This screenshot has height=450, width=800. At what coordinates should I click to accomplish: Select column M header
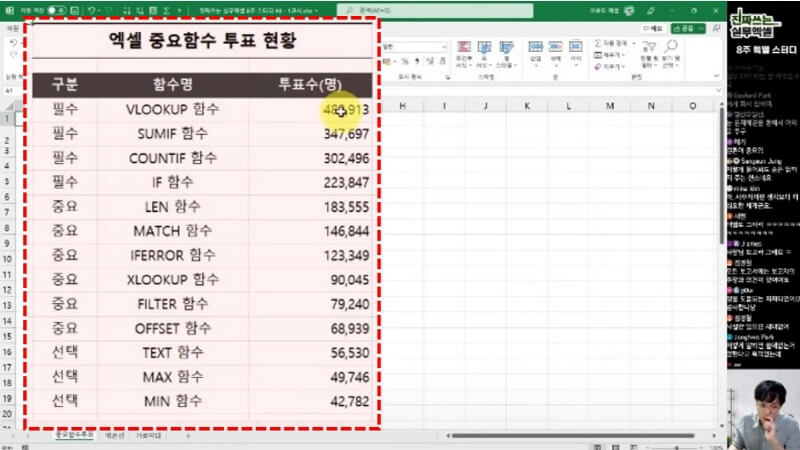pos(610,106)
